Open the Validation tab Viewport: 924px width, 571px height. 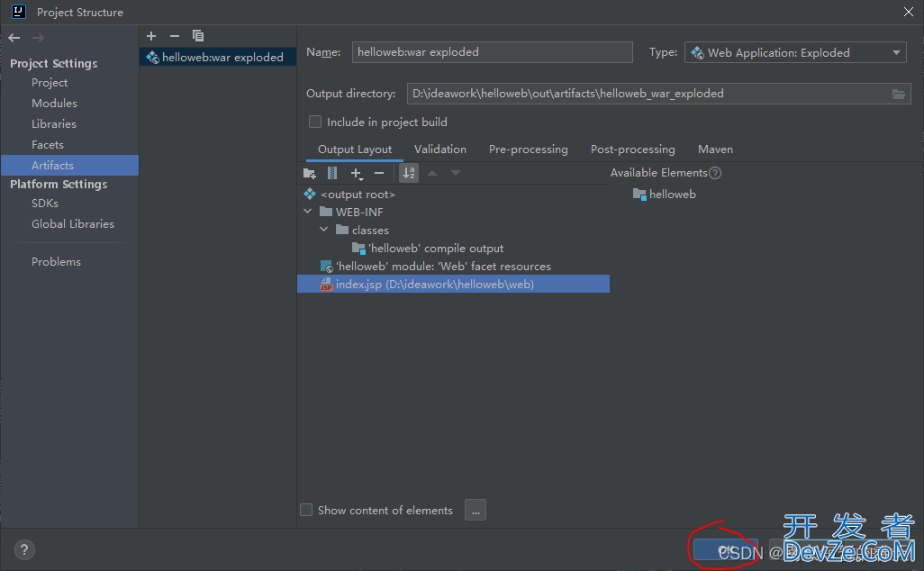(440, 150)
